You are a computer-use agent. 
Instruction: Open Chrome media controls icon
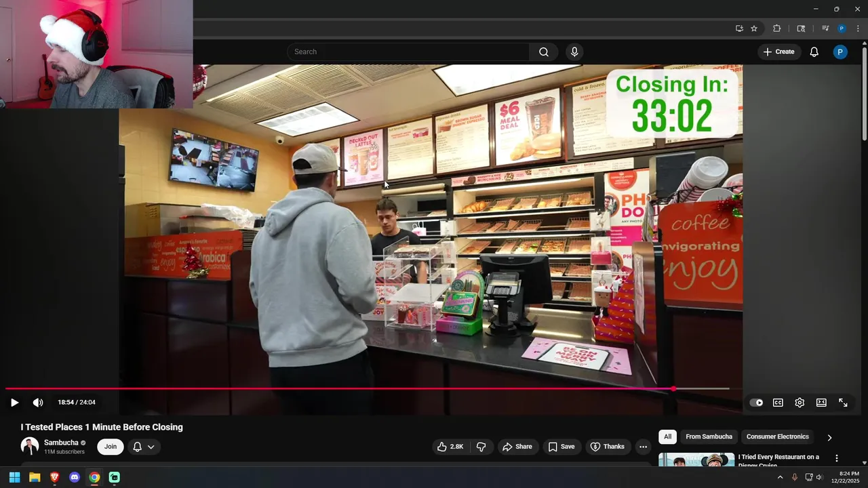(x=825, y=28)
